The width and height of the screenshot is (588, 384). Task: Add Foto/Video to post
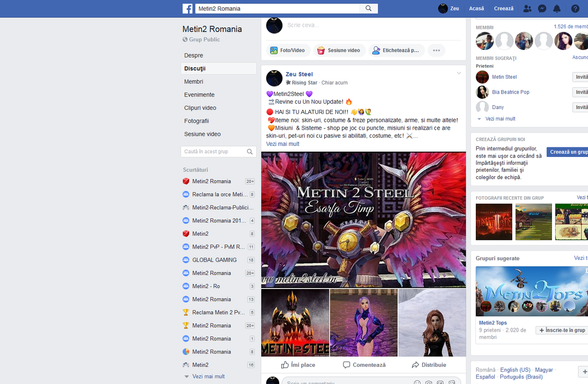[x=287, y=50]
